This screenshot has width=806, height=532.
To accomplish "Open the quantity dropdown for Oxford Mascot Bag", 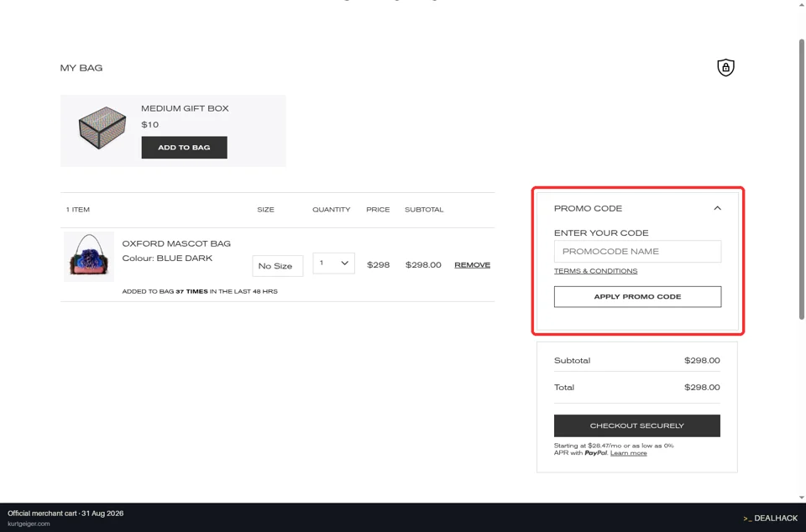I will coord(333,263).
